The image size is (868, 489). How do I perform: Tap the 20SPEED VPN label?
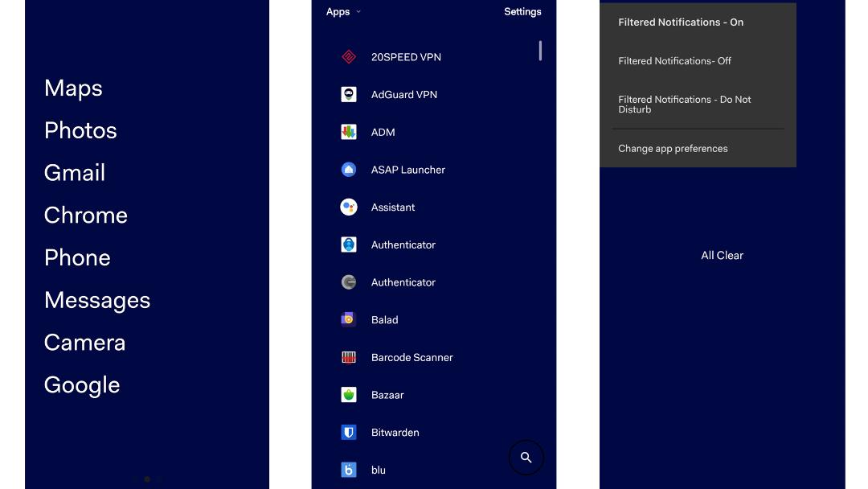coord(406,57)
